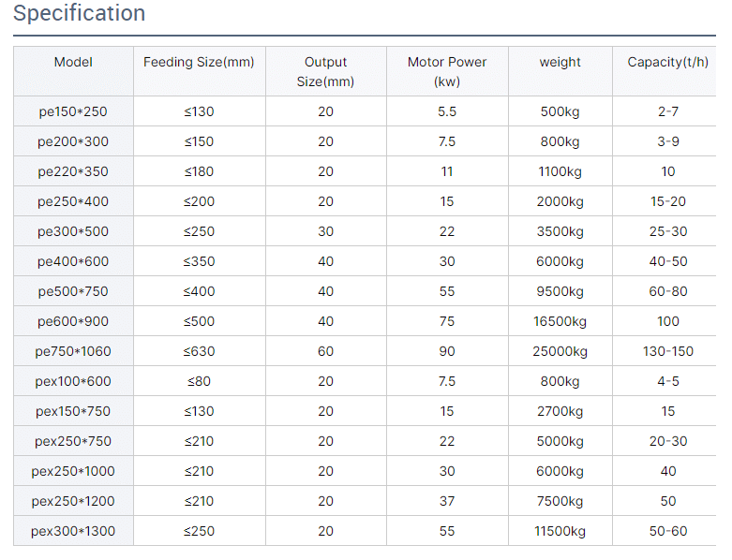Click the ≤630 feeding size cell
The width and height of the screenshot is (732, 560).
[x=199, y=351]
